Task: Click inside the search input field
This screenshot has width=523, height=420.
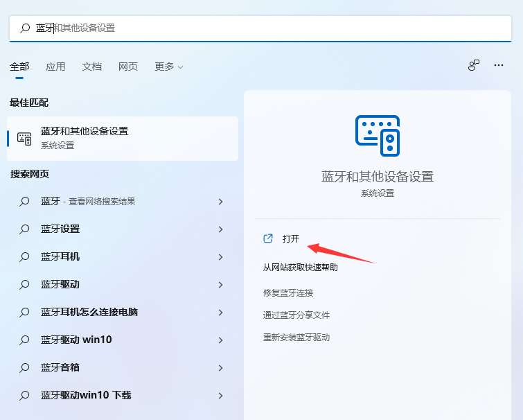Action: pyautogui.click(x=260, y=28)
